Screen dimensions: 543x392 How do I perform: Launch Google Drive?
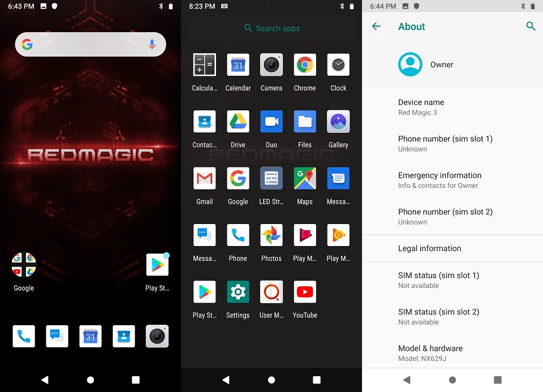(238, 122)
